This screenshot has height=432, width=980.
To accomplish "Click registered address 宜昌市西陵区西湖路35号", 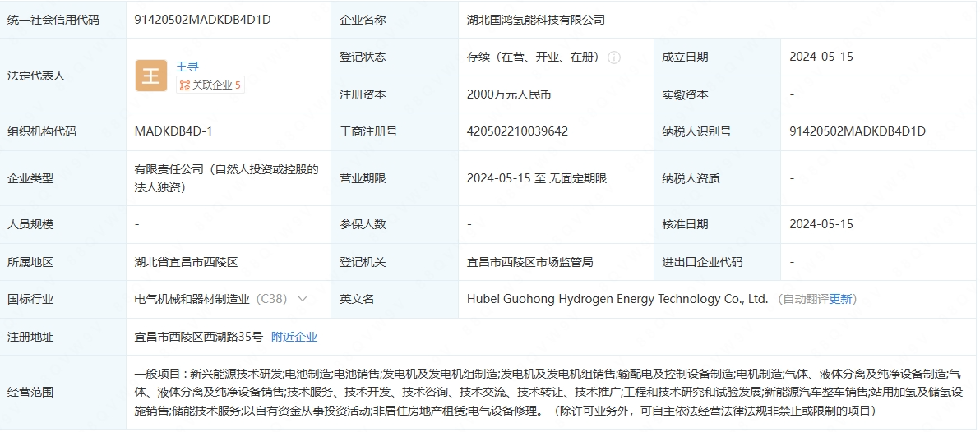I will pyautogui.click(x=198, y=337).
